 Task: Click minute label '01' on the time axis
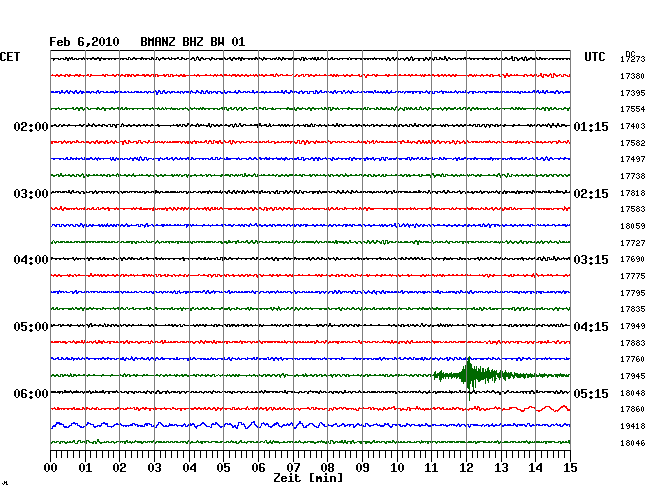[x=85, y=468]
